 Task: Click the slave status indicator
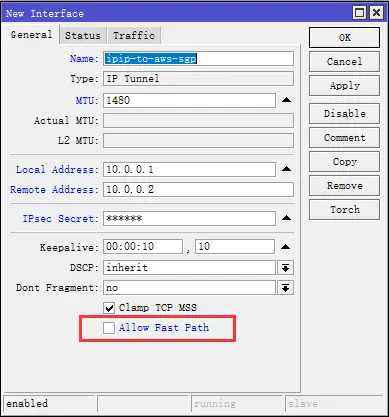pos(303,404)
